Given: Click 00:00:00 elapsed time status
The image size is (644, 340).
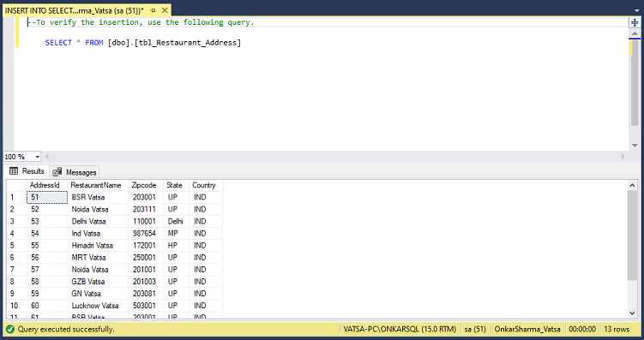Looking at the screenshot, I should point(582,329).
